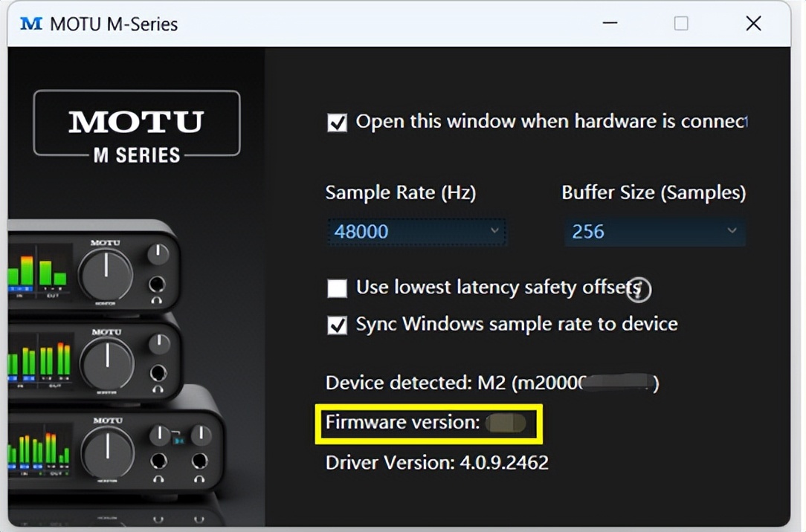This screenshot has width=806, height=532.
Task: Open the Sample Rate dropdown
Action: pos(416,231)
